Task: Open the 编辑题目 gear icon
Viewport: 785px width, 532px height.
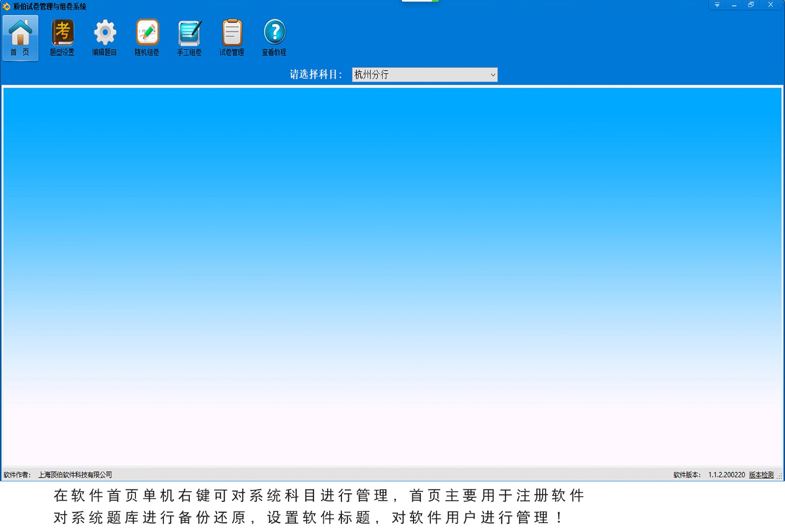Action: click(105, 38)
